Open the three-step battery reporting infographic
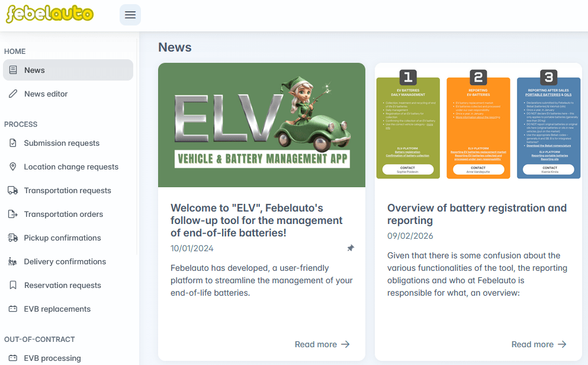The height and width of the screenshot is (365, 588). pyautogui.click(x=478, y=125)
